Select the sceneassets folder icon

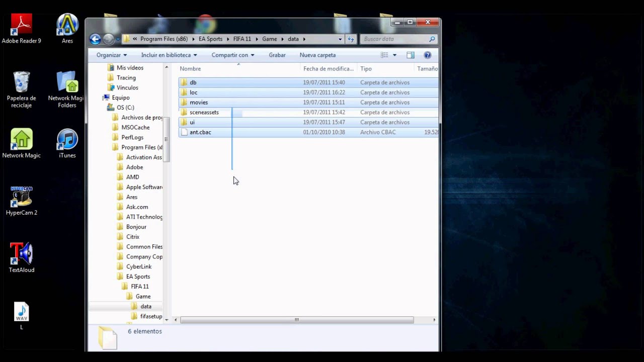pos(184,112)
